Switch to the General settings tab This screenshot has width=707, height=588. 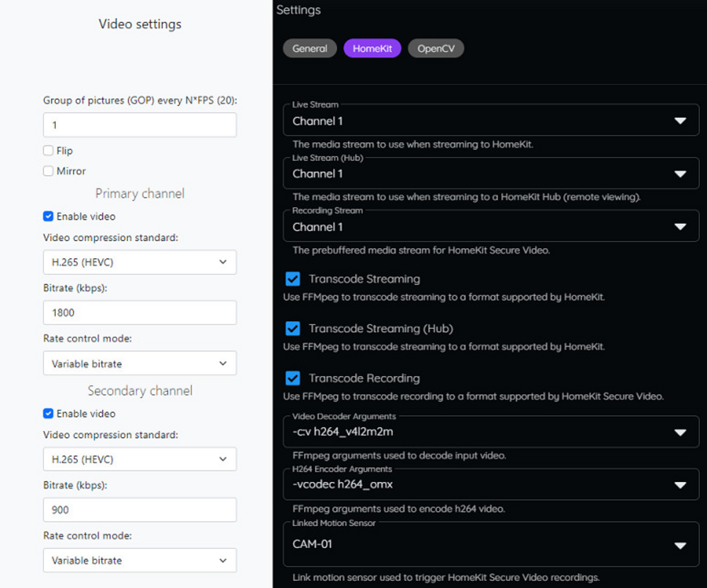click(x=310, y=49)
